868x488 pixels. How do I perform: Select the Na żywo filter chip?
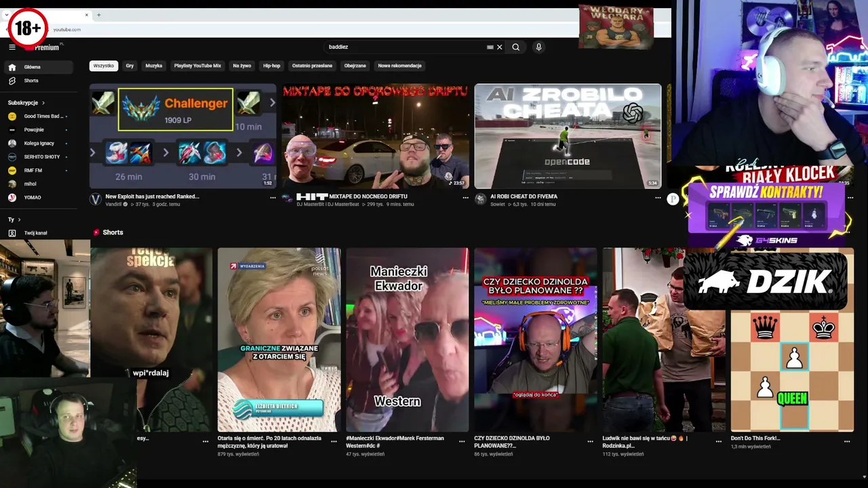click(242, 66)
